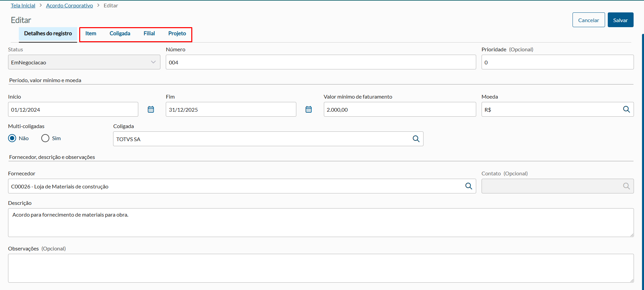
Task: Click the Descrição text area
Action: click(x=321, y=223)
